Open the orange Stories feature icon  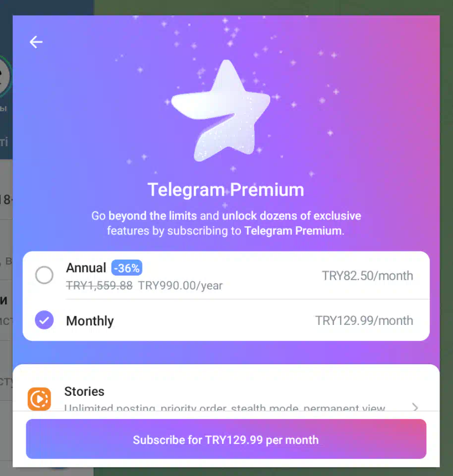pyautogui.click(x=39, y=399)
